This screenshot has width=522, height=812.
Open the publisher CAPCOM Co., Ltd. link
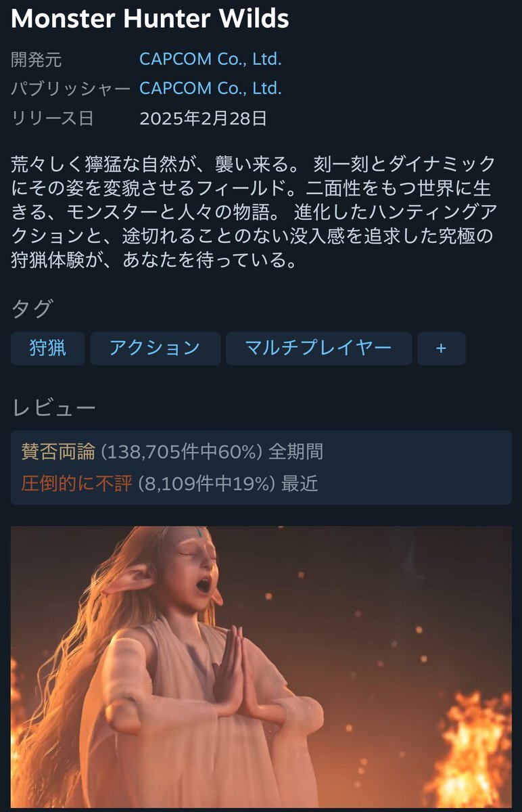click(x=210, y=88)
